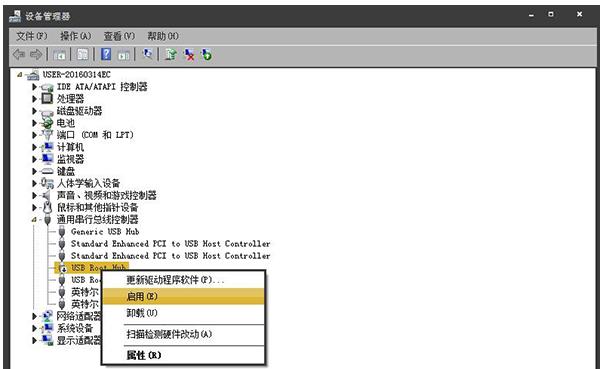The height and width of the screenshot is (369, 600).
Task: Choose 启用(E) in the context menu
Action: point(184,296)
